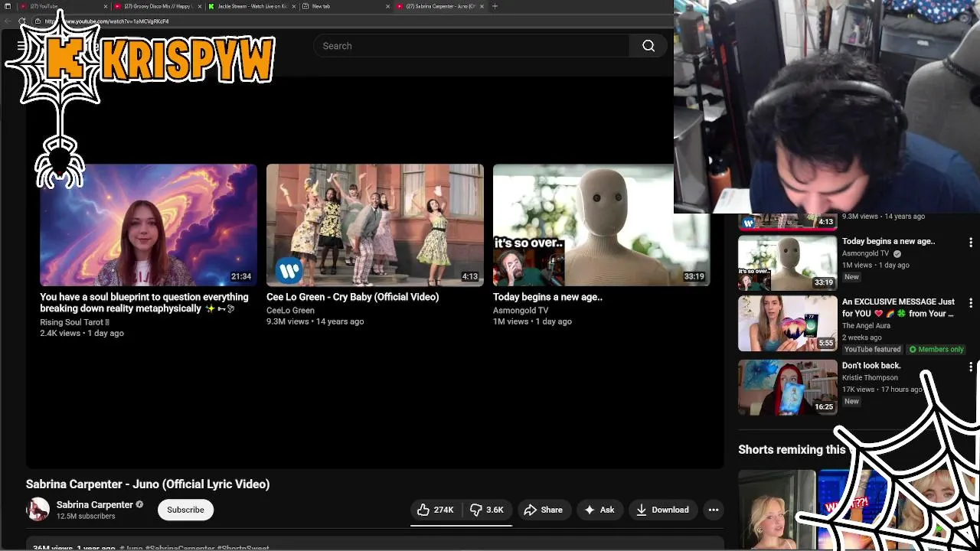Download the Juno video
The height and width of the screenshot is (551, 980).
click(x=662, y=510)
